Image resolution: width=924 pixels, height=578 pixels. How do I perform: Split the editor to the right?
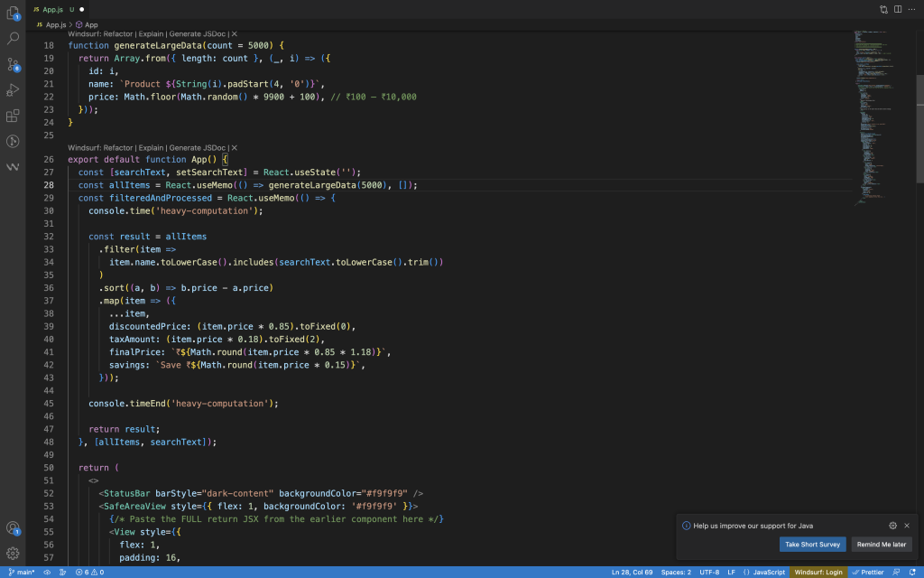click(x=897, y=9)
